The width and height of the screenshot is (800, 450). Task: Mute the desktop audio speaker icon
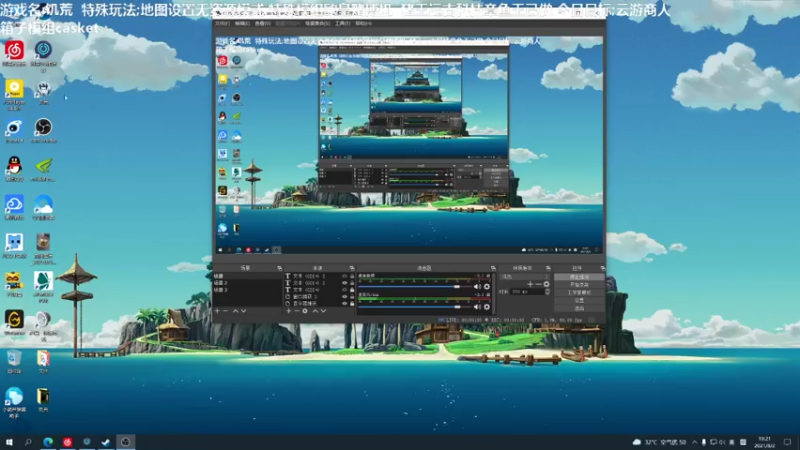[x=478, y=287]
